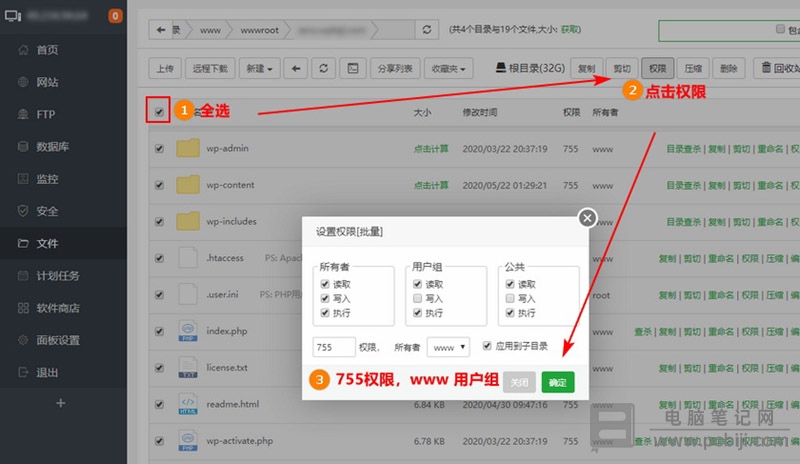800x464 pixels.
Task: Click the 剪切 cut toolbar button
Action: click(622, 68)
